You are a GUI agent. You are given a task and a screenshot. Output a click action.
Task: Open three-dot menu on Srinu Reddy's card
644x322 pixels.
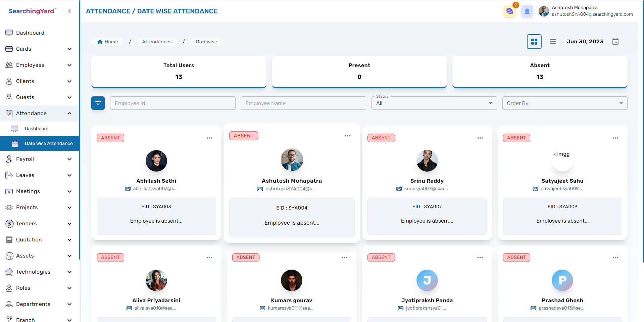480,138
